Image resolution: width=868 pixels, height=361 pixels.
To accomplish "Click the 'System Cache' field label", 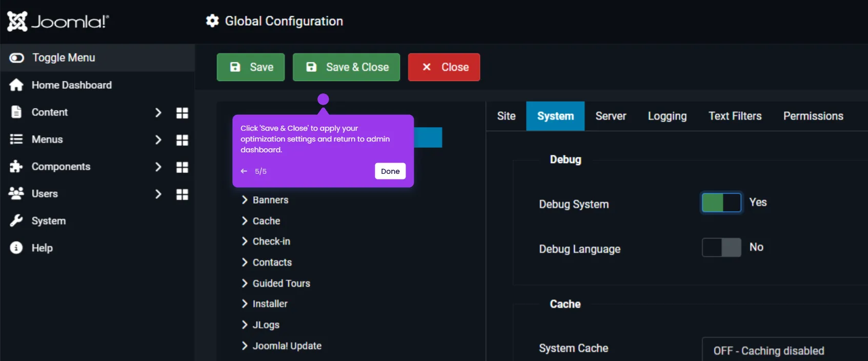I will click(574, 348).
